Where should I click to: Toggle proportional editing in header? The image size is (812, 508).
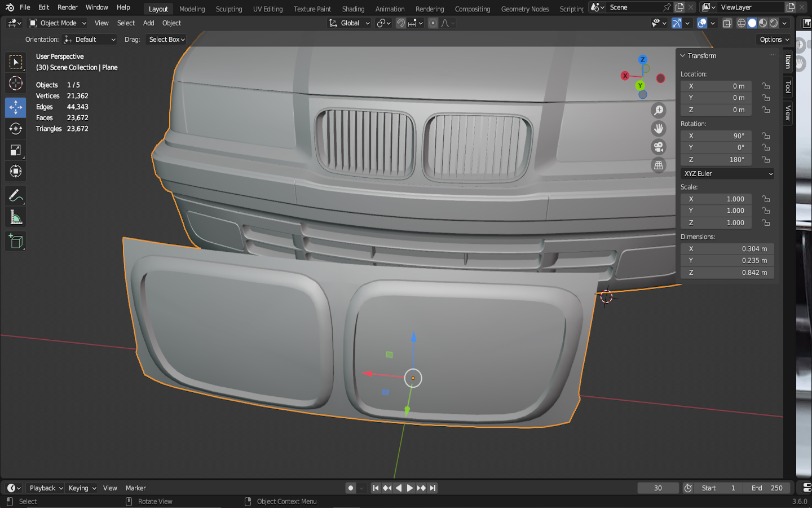(433, 23)
